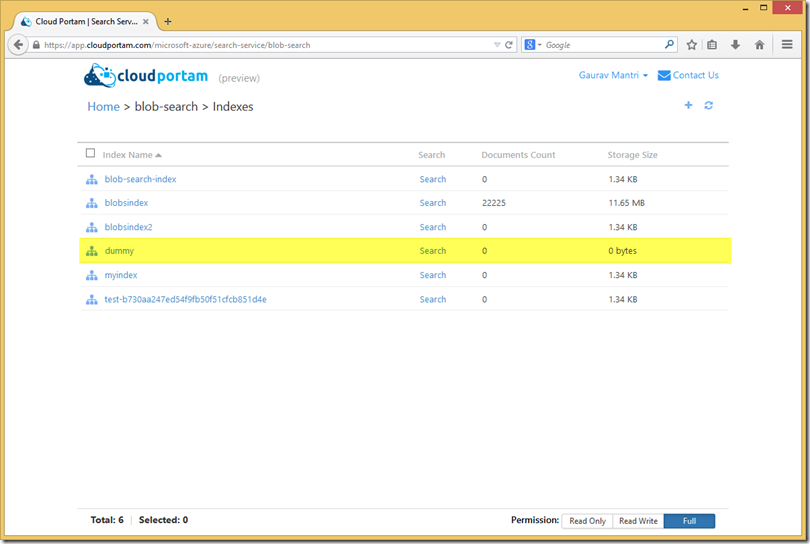Add a new index with plus icon
The height and width of the screenshot is (544, 810).
[688, 105]
